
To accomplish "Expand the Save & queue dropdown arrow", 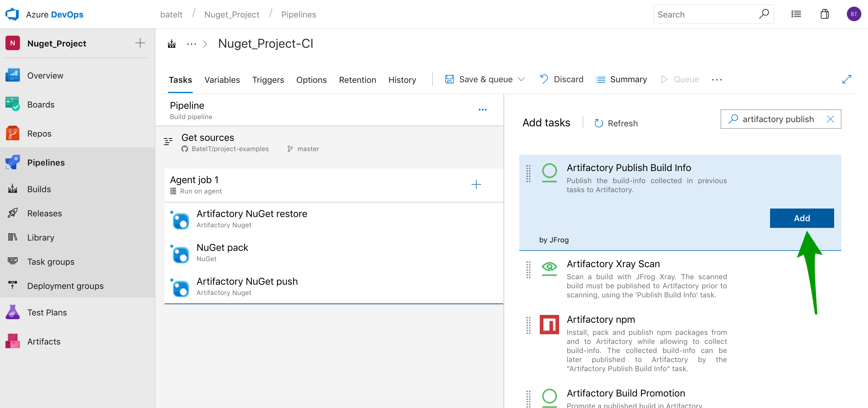I will click(x=521, y=79).
